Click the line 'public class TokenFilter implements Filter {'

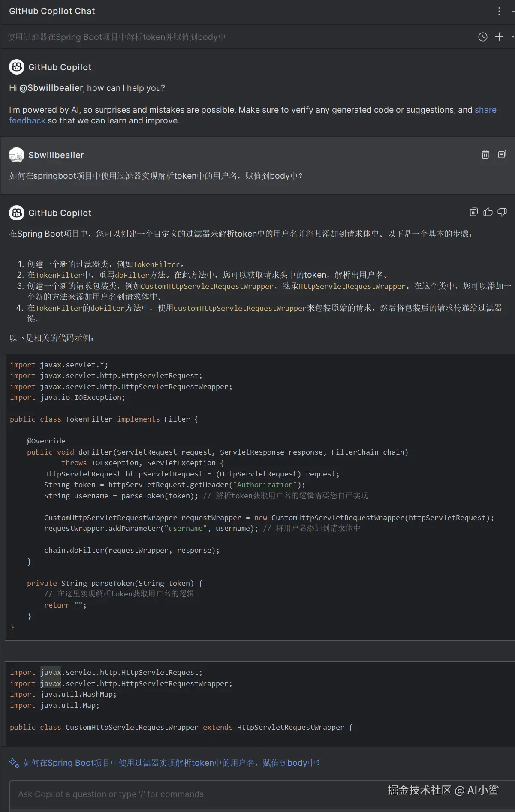point(104,419)
